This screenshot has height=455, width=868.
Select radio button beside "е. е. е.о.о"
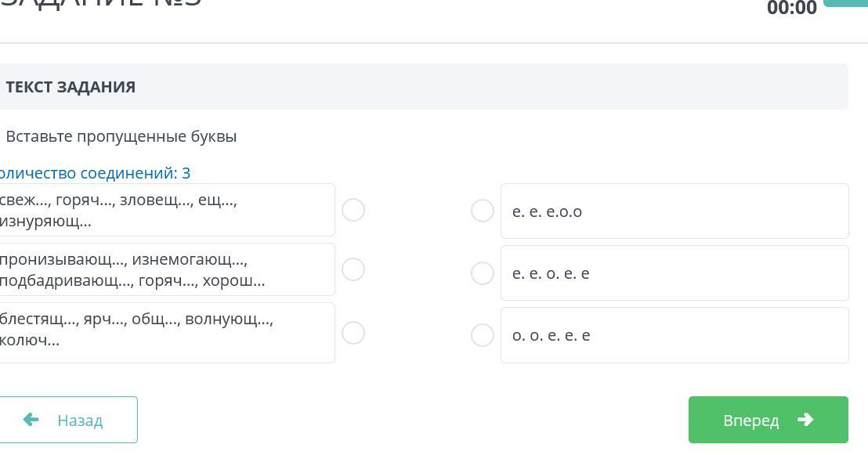(483, 211)
